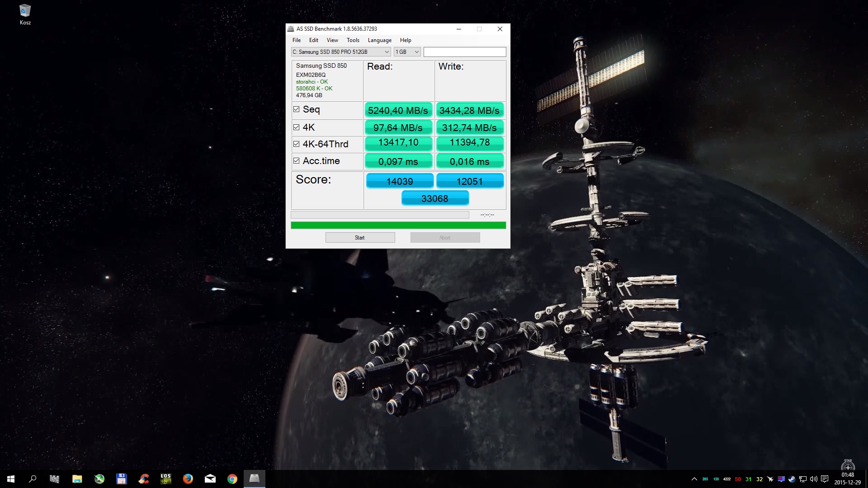The image size is (868, 488).
Task: Click the total score 33068 button
Action: (435, 198)
